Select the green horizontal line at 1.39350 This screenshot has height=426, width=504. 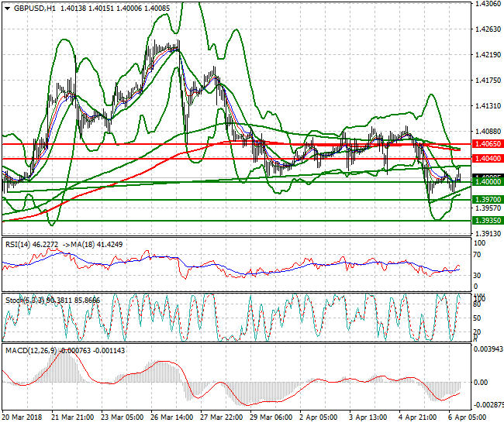[x=233, y=220]
